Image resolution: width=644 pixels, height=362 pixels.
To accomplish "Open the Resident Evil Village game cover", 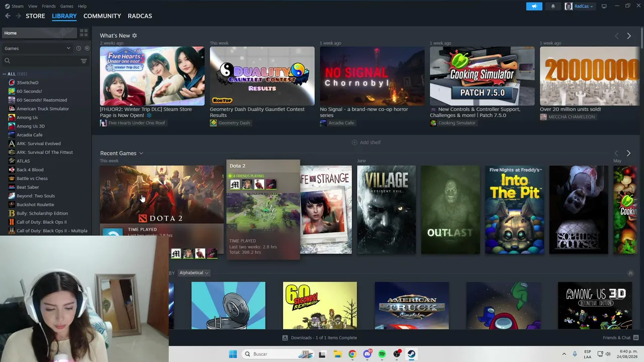I will pyautogui.click(x=386, y=210).
